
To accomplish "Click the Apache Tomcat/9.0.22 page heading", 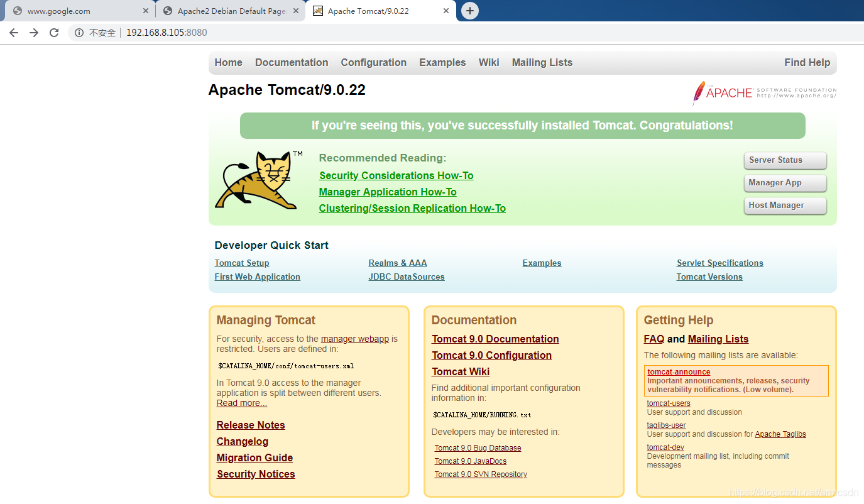I will [x=287, y=90].
